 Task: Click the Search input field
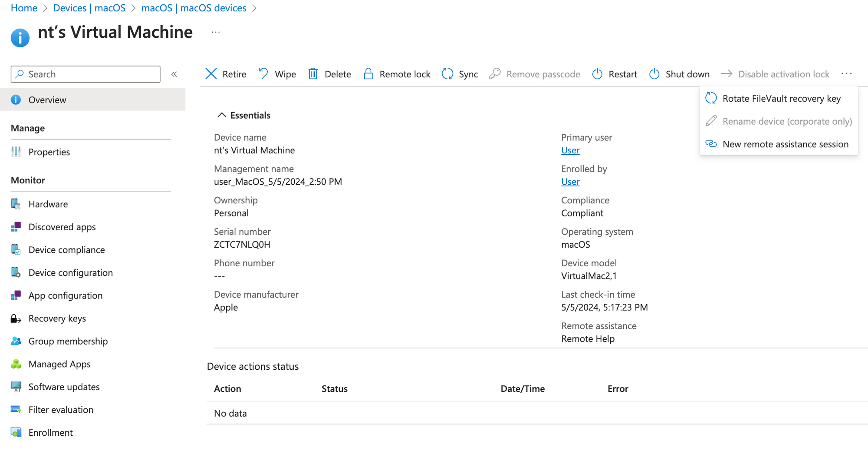[x=85, y=74]
